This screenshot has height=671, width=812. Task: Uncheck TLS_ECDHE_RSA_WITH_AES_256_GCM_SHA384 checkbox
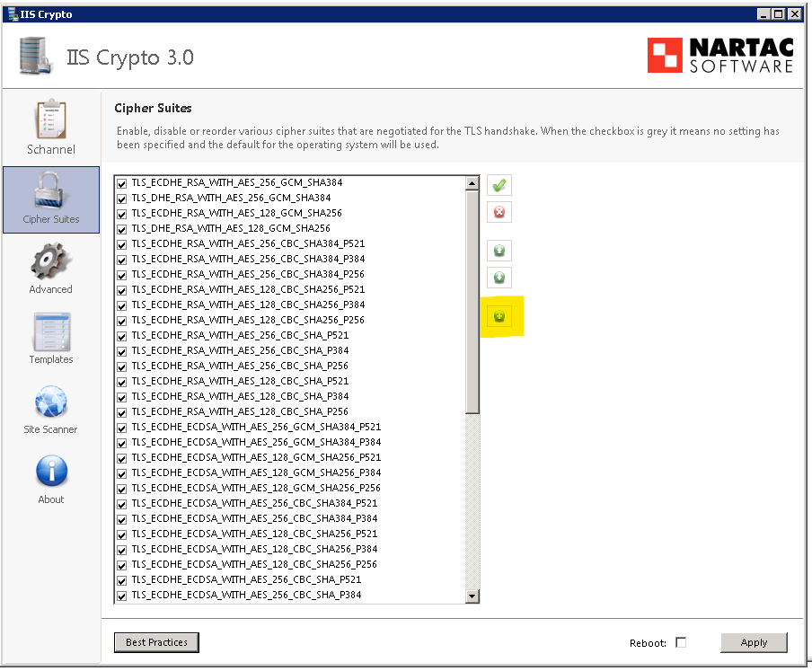coord(121,183)
